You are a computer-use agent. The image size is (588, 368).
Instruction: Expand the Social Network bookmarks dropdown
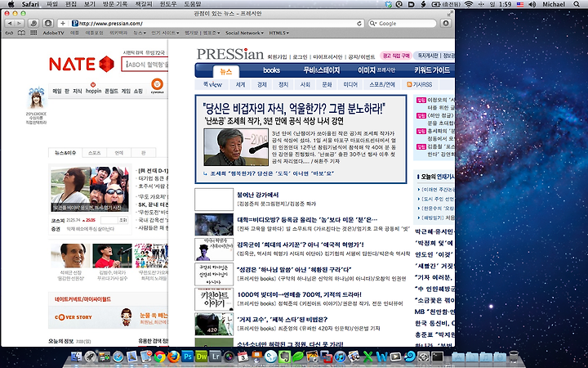[x=244, y=33]
